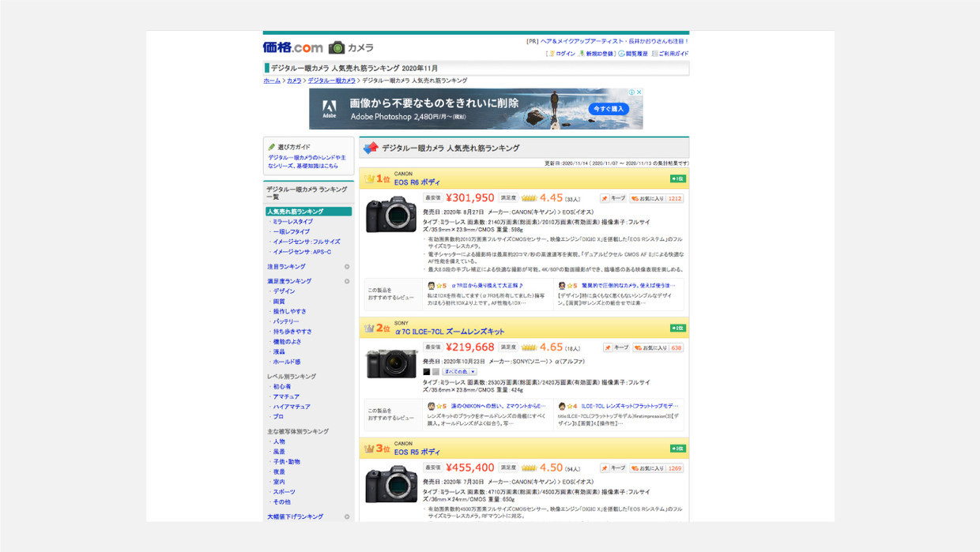Select ミラーレスタイプ ranking
980x552 pixels.
click(292, 222)
